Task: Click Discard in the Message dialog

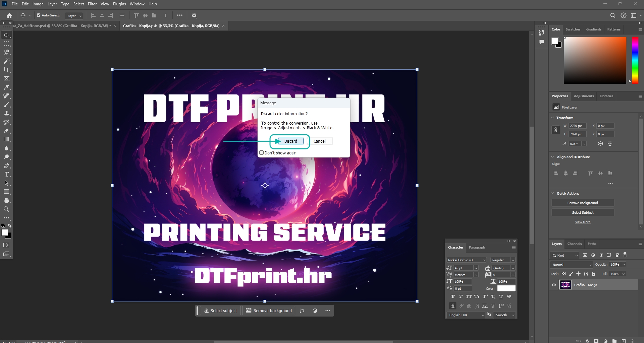Action: (290, 141)
